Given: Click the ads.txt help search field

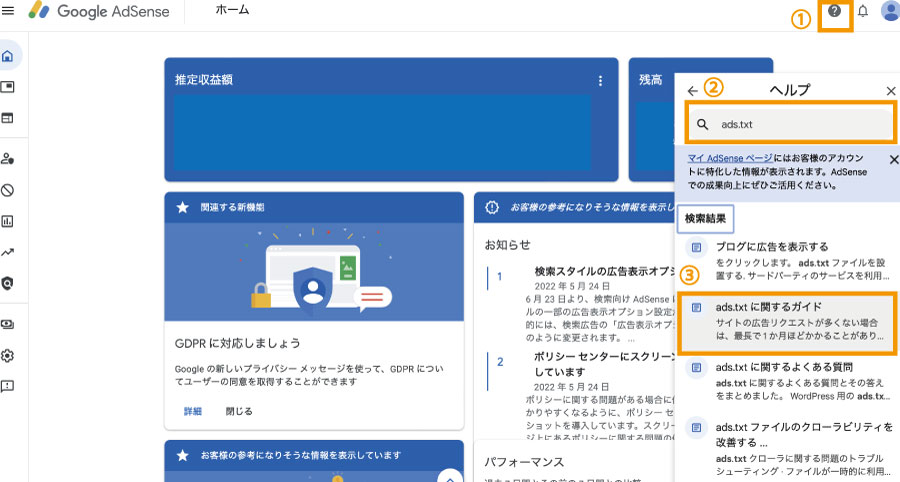Looking at the screenshot, I should tap(790, 124).
